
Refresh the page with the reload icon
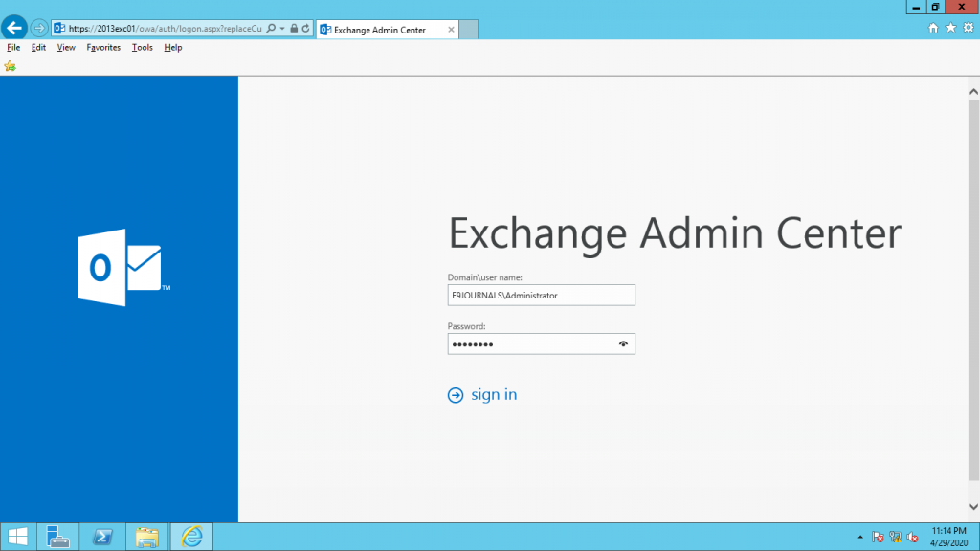pos(305,28)
